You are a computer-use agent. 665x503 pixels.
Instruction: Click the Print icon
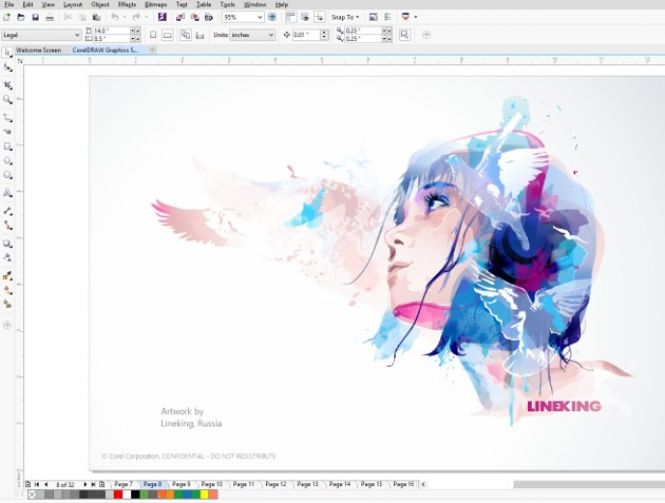[x=50, y=17]
